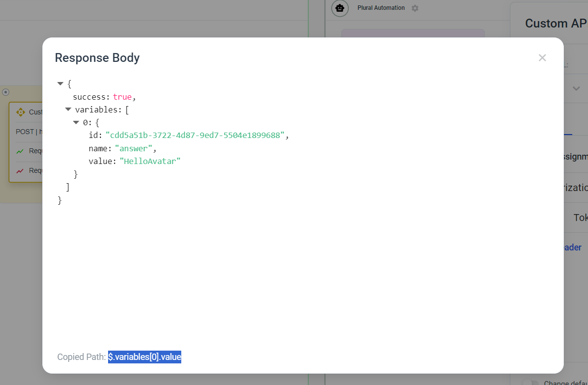Collapse the root JSON object triangle

point(60,84)
